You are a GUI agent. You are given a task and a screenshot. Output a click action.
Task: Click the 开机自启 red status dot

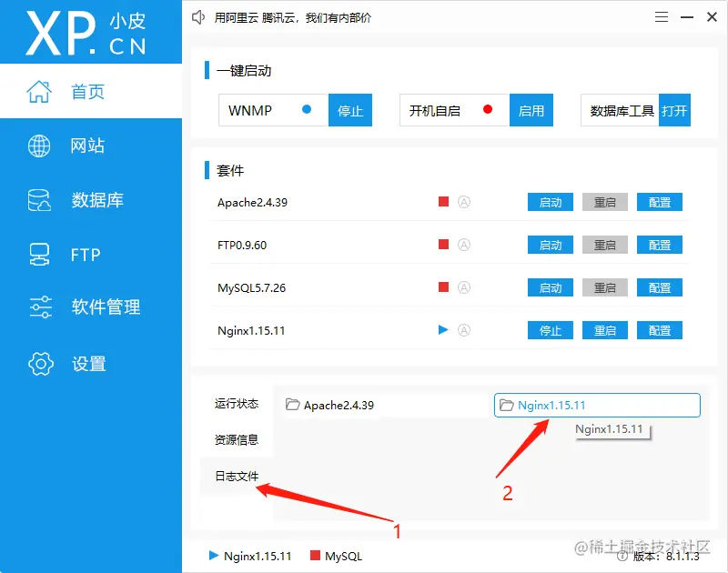(488, 109)
